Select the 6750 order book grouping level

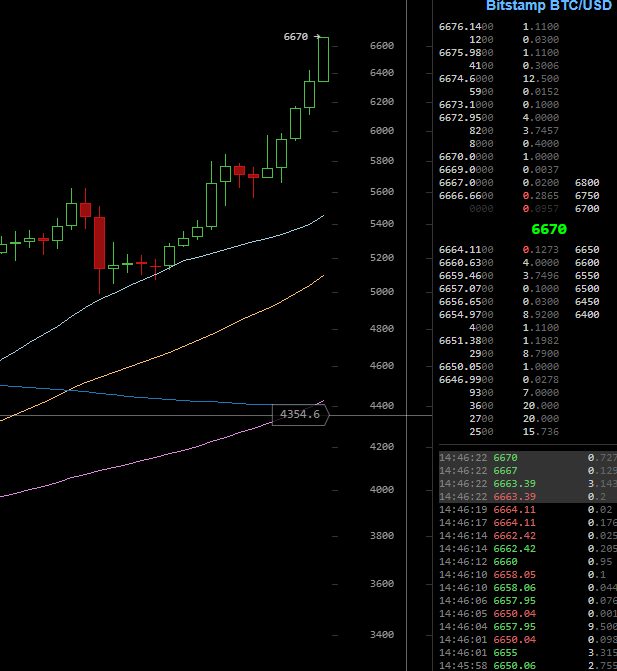pyautogui.click(x=587, y=196)
